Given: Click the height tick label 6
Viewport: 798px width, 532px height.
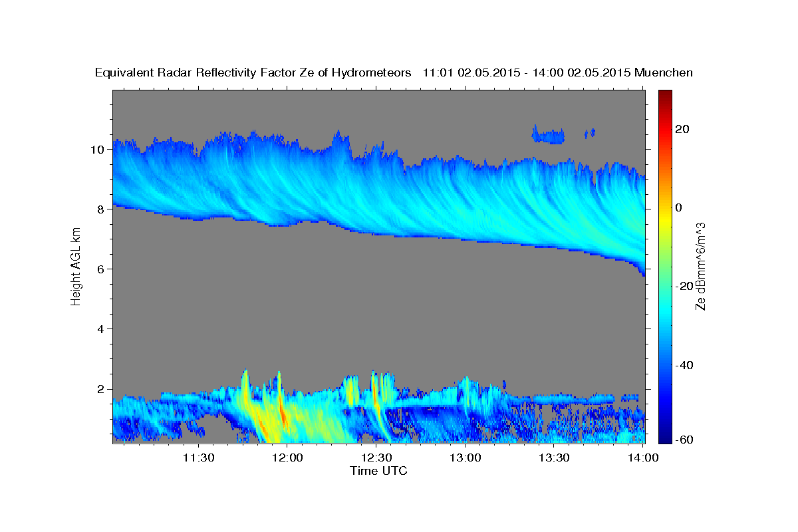Looking at the screenshot, I should (x=101, y=269).
